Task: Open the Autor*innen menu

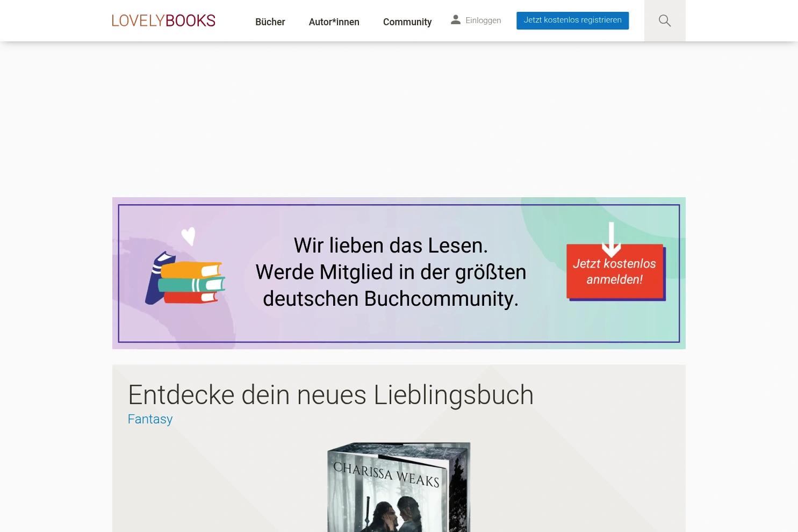Action: pyautogui.click(x=334, y=22)
